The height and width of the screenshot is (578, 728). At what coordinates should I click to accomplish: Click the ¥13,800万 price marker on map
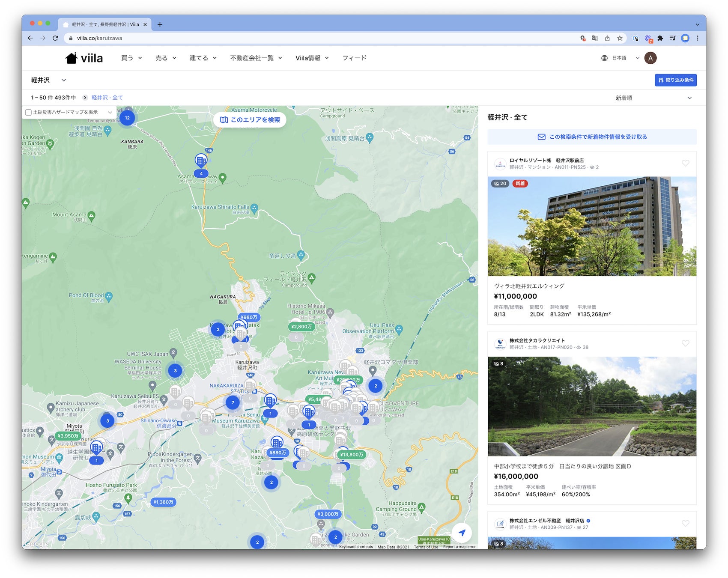[x=352, y=454]
